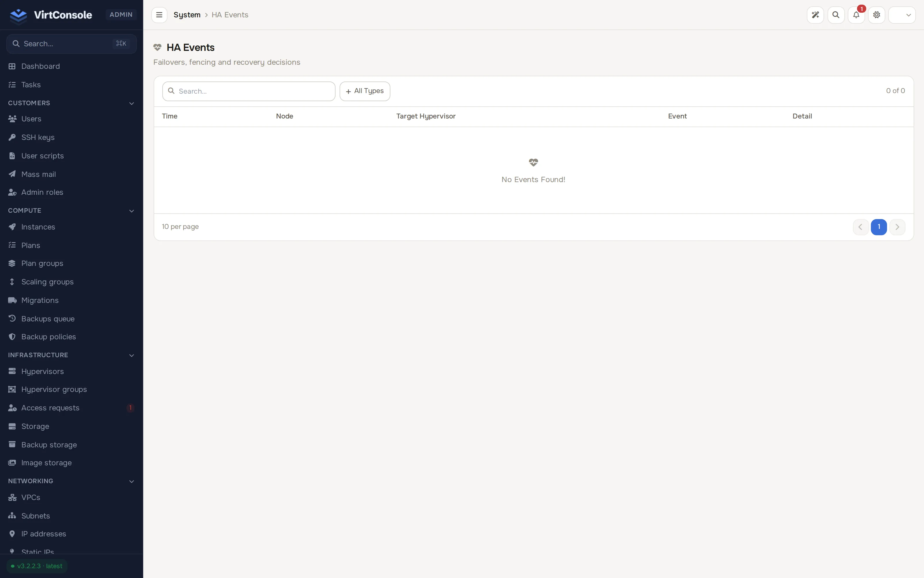Go to Users page
Viewport: 924px width, 578px height.
[x=71, y=119]
